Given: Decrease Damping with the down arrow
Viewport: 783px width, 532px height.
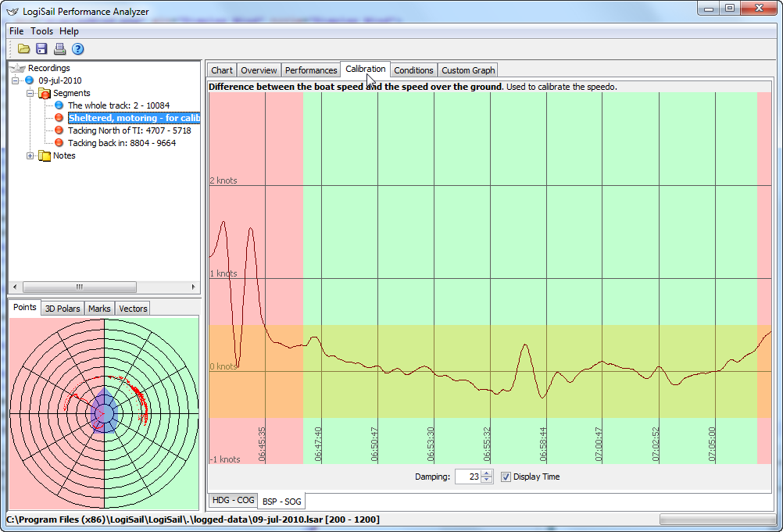Looking at the screenshot, I should tap(487, 480).
